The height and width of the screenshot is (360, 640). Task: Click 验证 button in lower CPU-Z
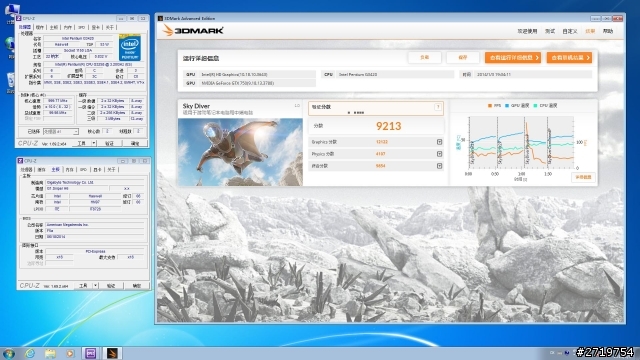[111, 286]
